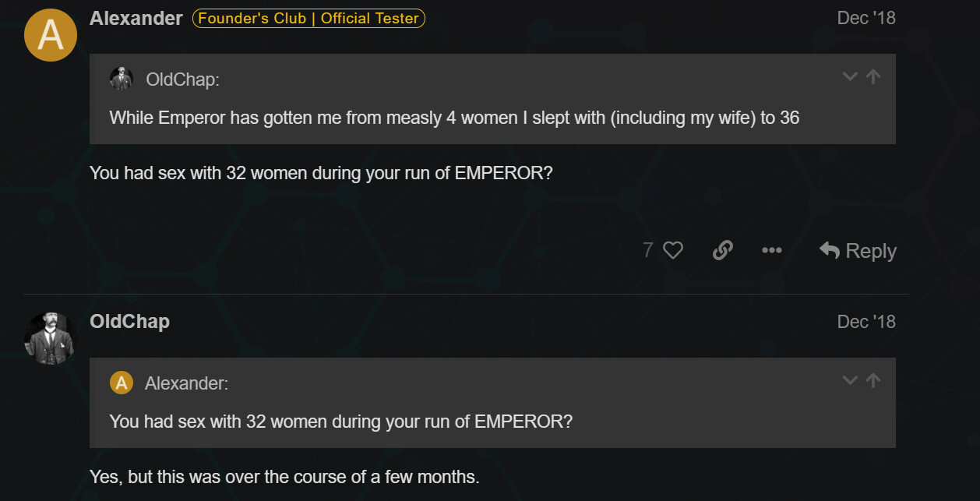Jump to quoted OldChap post via up arrow
The width and height of the screenshot is (980, 501).
pos(873,76)
